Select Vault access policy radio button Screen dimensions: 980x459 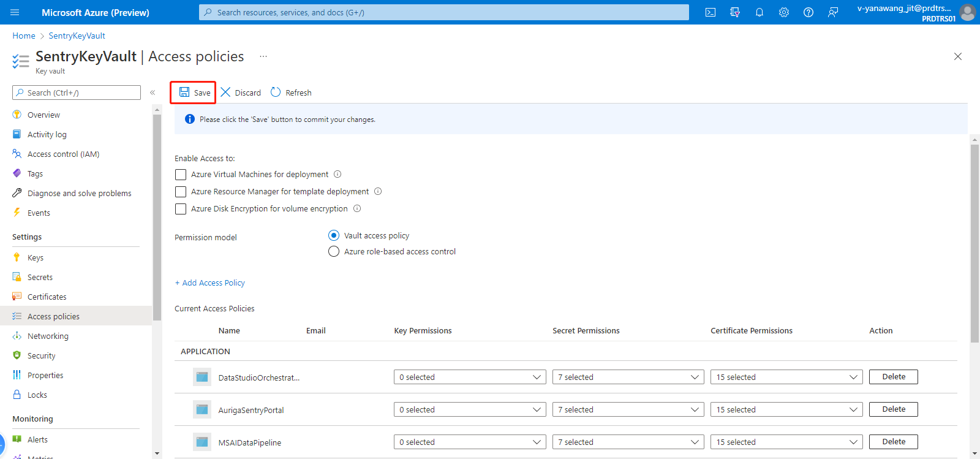coord(334,235)
